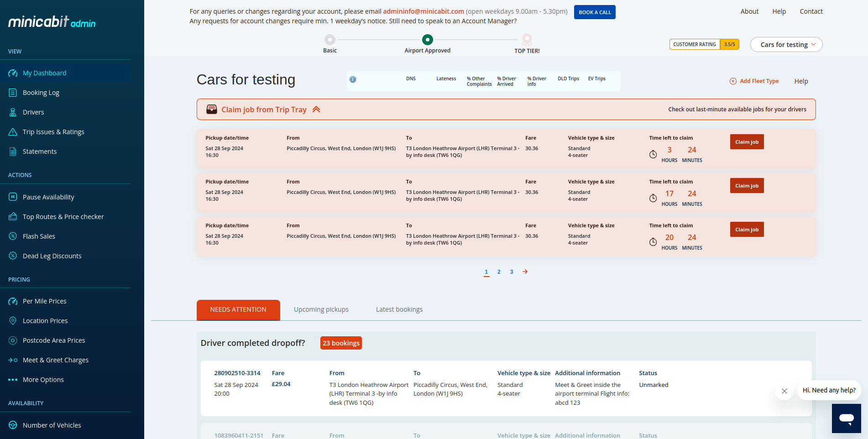Go to pagination page 3

click(512, 272)
